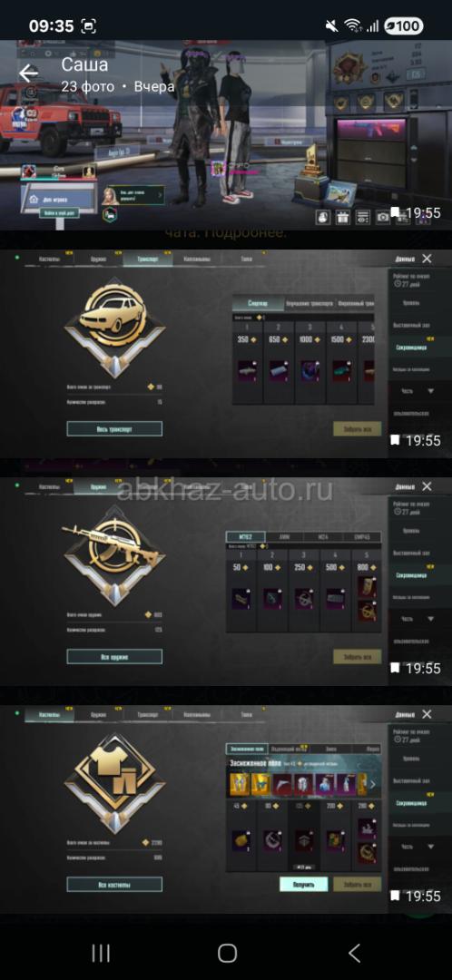Select the M762 tab in the weapons screenshot
The width and height of the screenshot is (452, 980).
(x=246, y=537)
